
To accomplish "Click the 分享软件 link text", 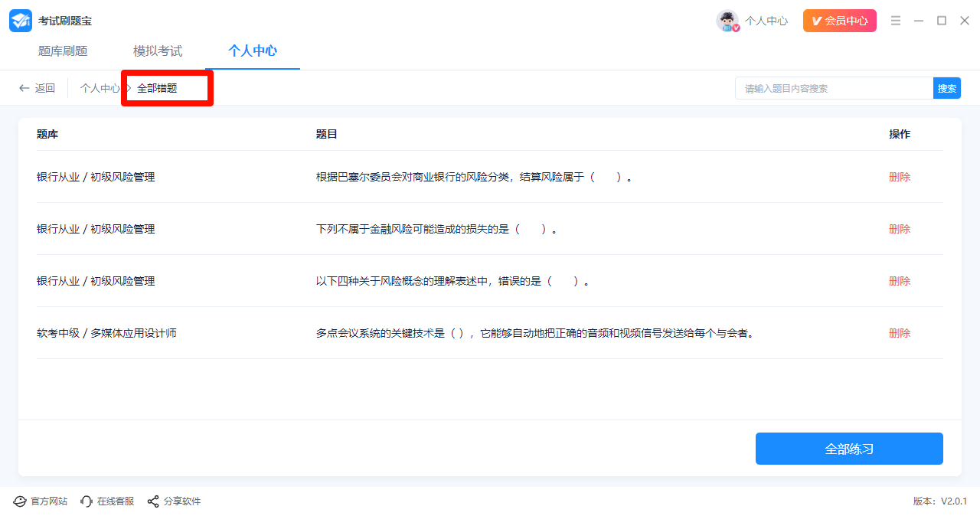I will pyautogui.click(x=182, y=501).
